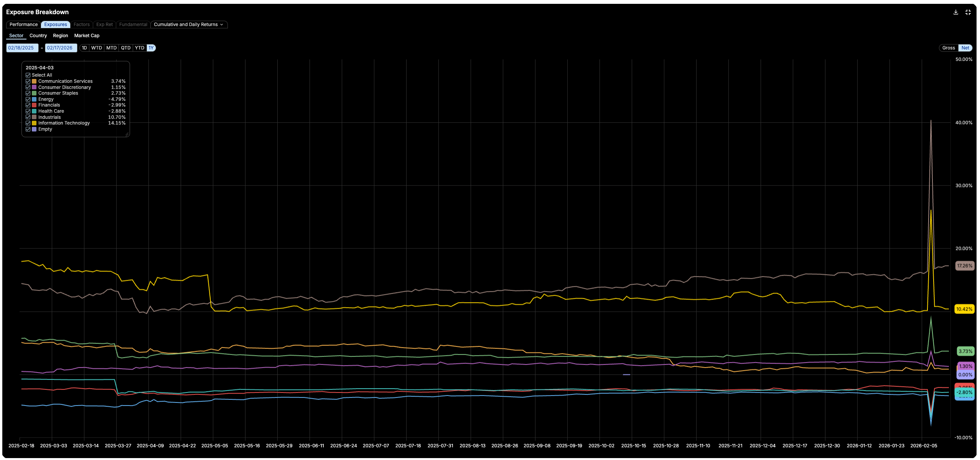This screenshot has width=980, height=460.
Task: Toggle Health Care checkbox
Action: point(28,111)
